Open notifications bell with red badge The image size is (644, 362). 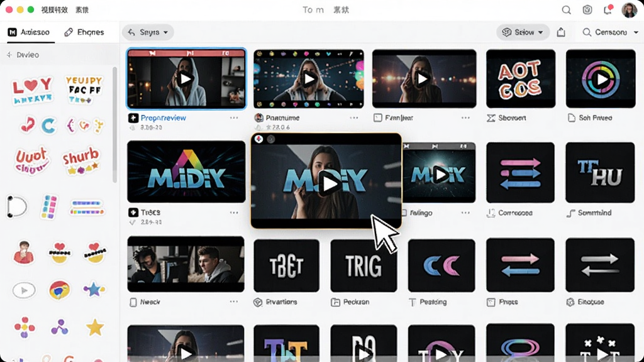tap(608, 10)
